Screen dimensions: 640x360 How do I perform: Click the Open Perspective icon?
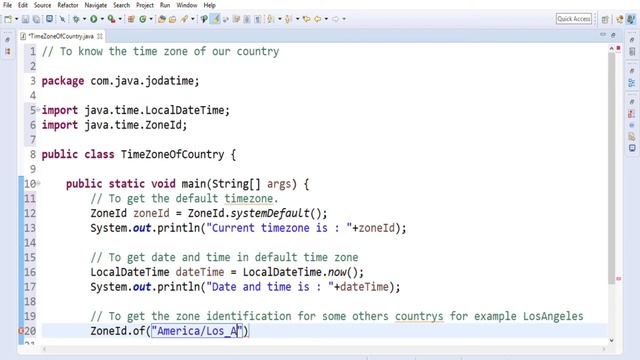(x=605, y=19)
